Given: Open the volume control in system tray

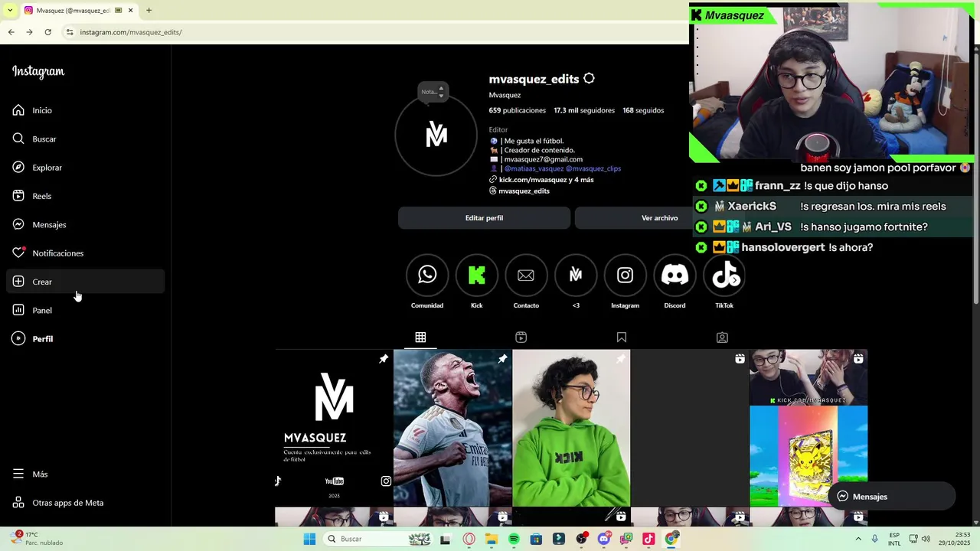Looking at the screenshot, I should (x=926, y=539).
